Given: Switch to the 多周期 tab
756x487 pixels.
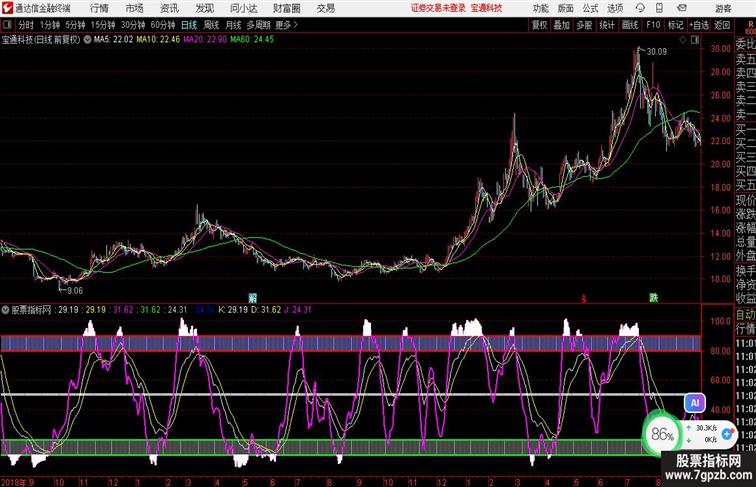Looking at the screenshot, I should click(x=258, y=25).
